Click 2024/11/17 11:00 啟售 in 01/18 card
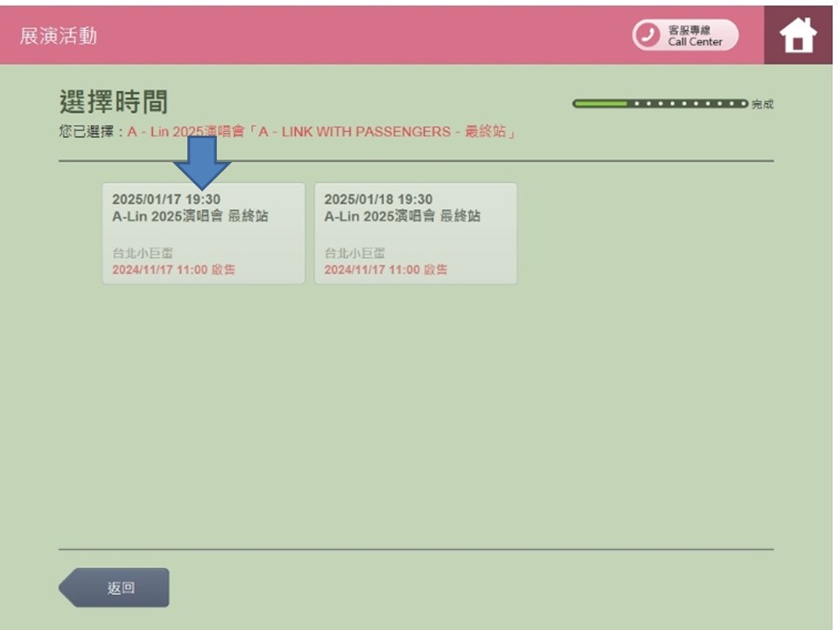840x630 pixels. (x=386, y=269)
